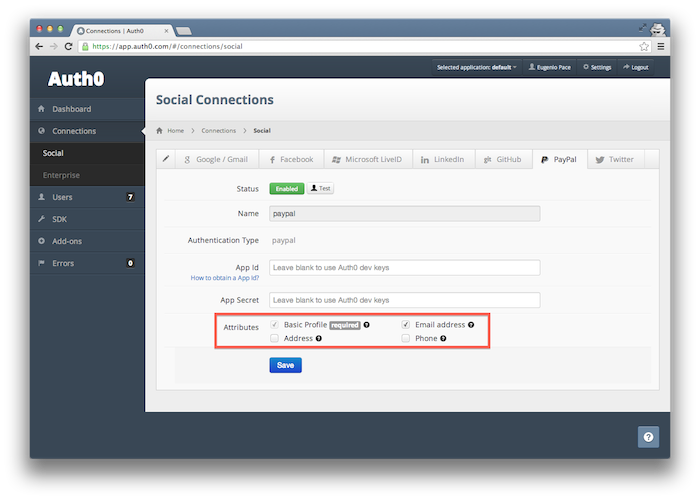
Task: Click the Users count badge 7
Action: [x=130, y=197]
